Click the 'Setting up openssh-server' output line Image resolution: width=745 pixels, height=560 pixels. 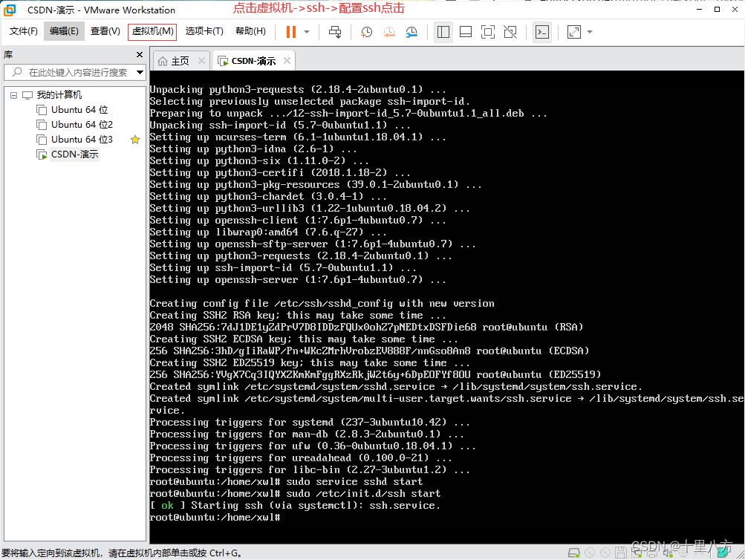pos(297,280)
